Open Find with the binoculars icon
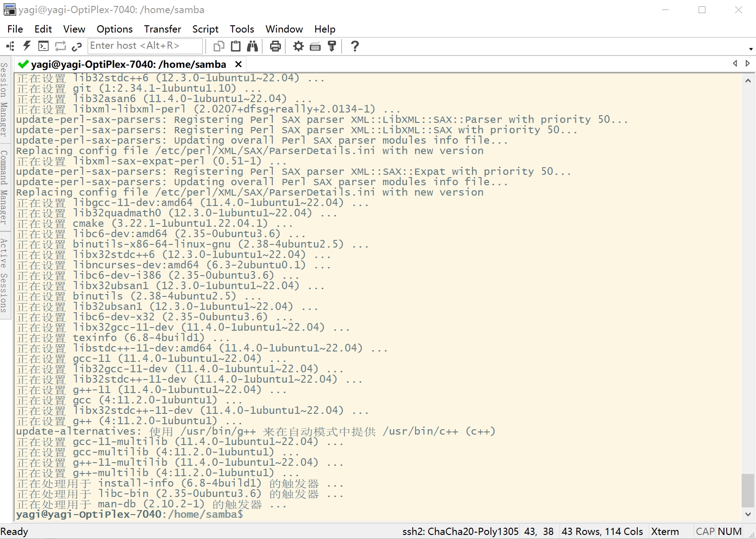Viewport: 756px width, 539px height. tap(252, 46)
